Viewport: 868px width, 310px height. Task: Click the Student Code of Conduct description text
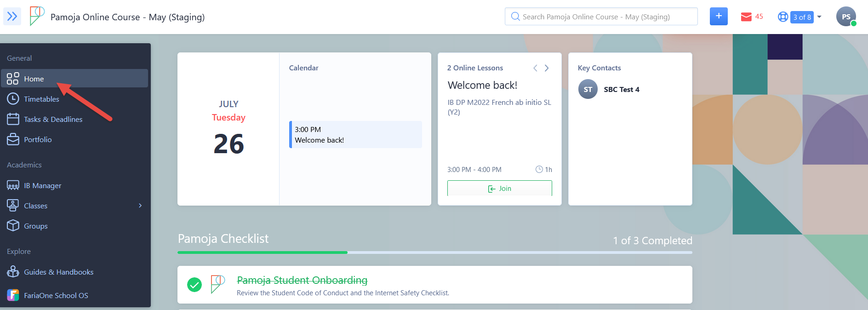(x=343, y=293)
